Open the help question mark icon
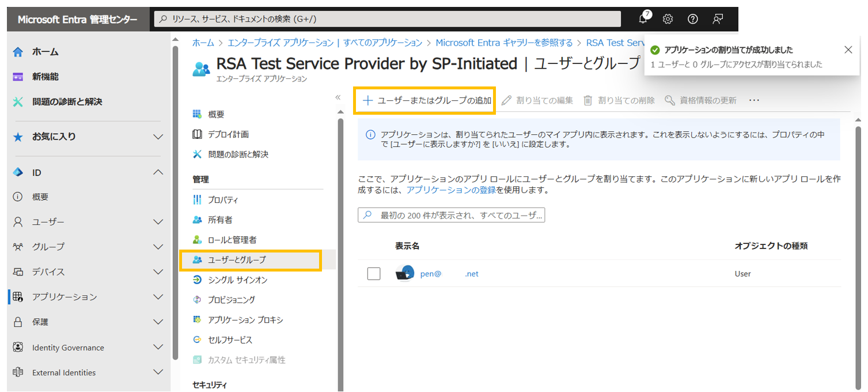Screen dimensions: 868x392 point(693,19)
